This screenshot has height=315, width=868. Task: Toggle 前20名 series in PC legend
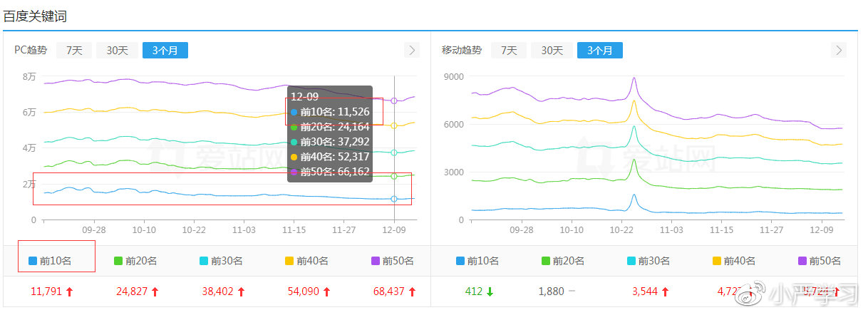[x=135, y=261]
